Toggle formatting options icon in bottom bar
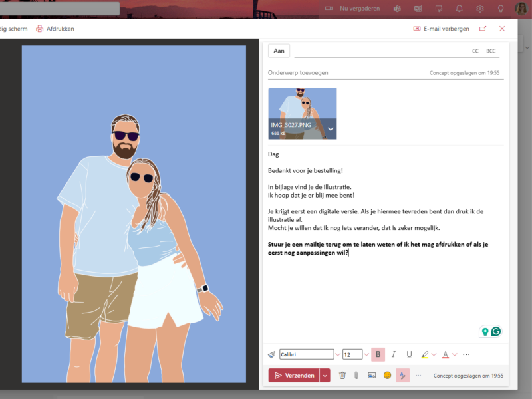Viewport: 532px width, 399px height. coord(402,375)
